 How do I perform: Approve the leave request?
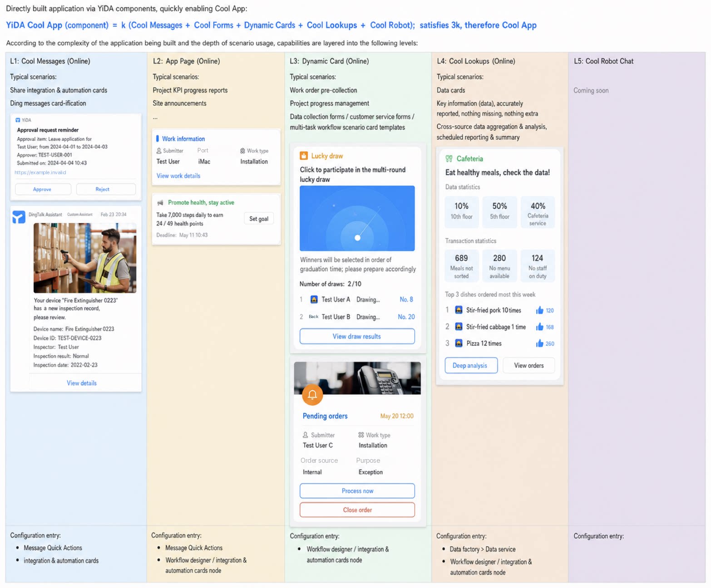(43, 189)
